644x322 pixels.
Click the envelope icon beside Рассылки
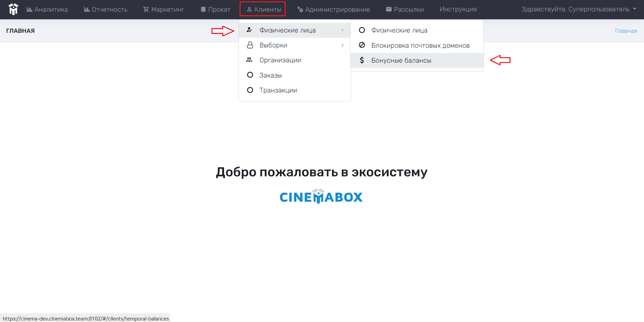[389, 9]
